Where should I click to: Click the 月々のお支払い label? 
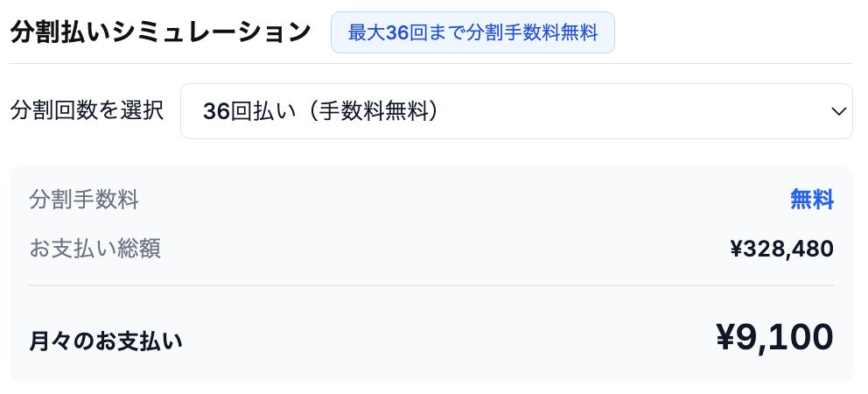(106, 342)
